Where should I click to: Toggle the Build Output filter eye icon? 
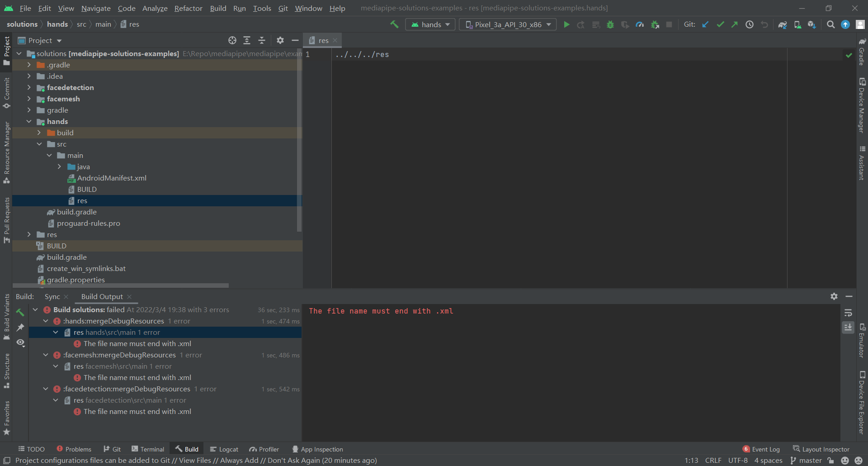coord(20,343)
